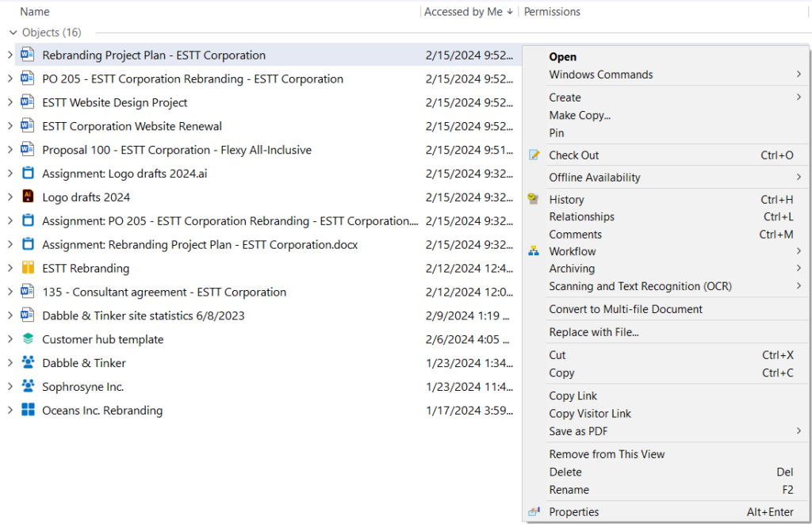
Task: Click the Workflow diagram icon in the menu
Action: coord(534,251)
